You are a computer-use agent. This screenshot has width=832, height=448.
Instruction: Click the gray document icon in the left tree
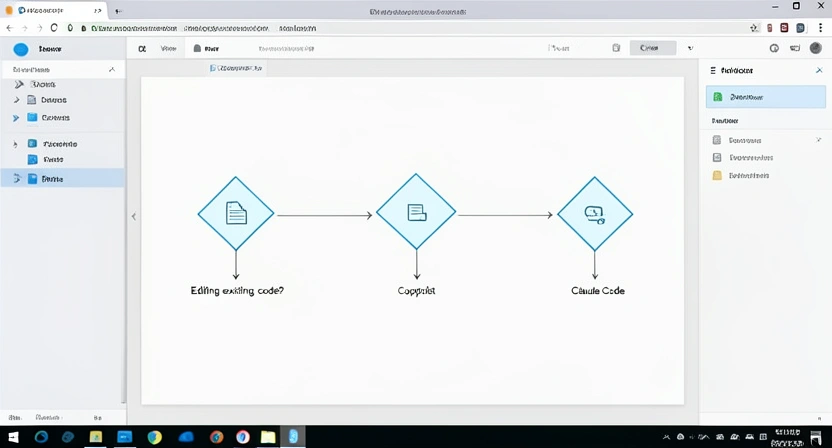32,100
